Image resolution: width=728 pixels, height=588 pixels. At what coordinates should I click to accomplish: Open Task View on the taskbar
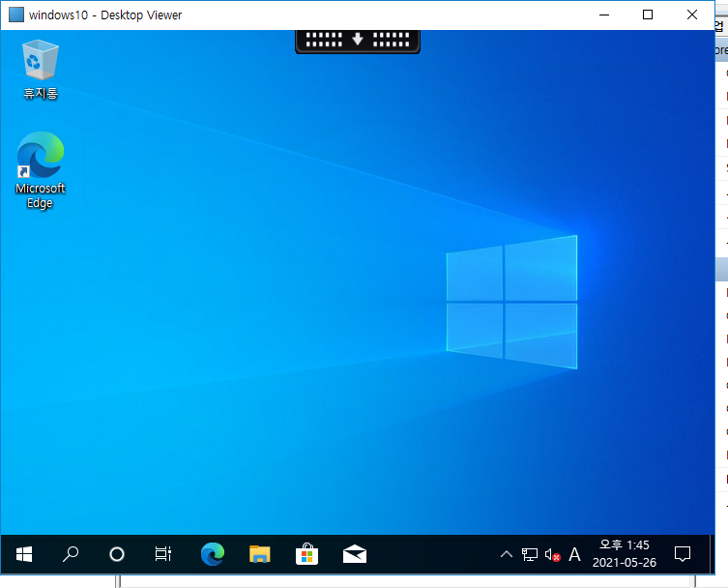click(163, 554)
